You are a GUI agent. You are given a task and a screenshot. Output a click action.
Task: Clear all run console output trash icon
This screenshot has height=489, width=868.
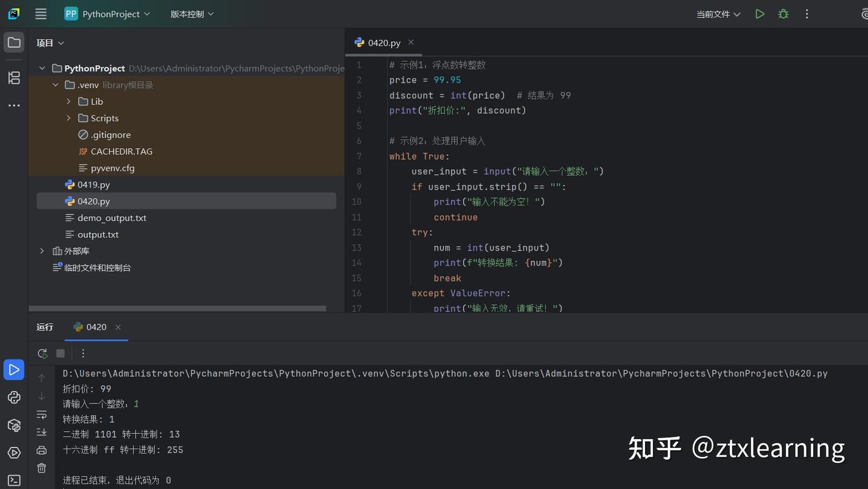pyautogui.click(x=42, y=468)
